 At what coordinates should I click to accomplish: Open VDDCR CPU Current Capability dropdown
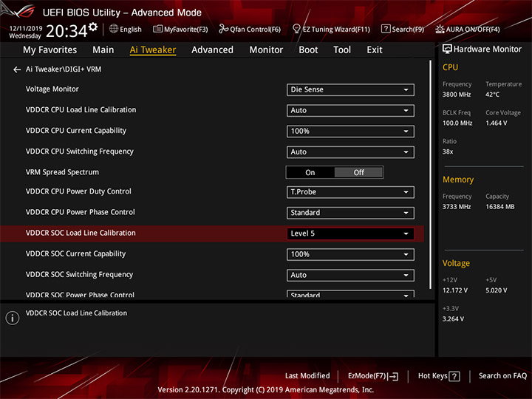coord(350,132)
